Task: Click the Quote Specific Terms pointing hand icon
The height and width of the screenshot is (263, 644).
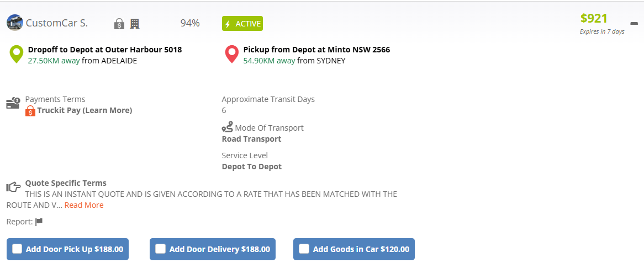Action: click(13, 187)
